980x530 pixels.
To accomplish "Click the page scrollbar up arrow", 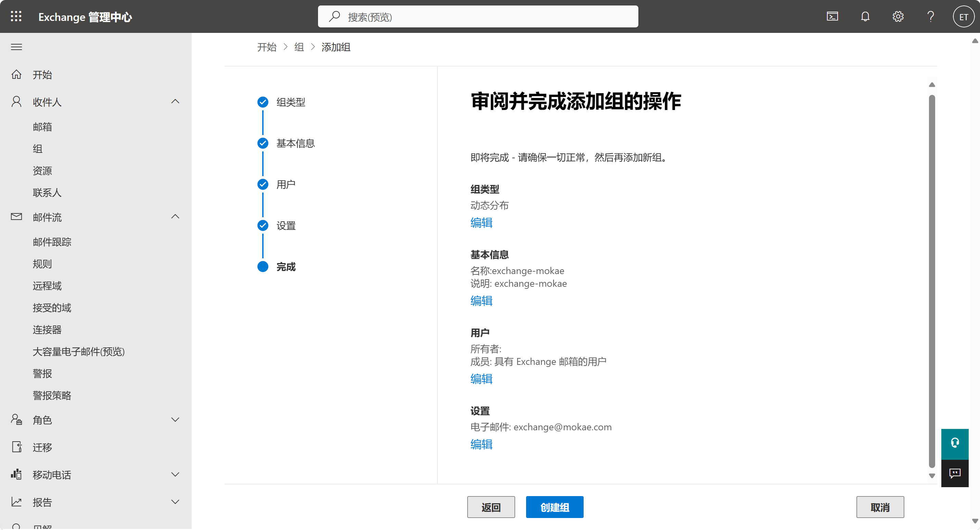I will 975,41.
